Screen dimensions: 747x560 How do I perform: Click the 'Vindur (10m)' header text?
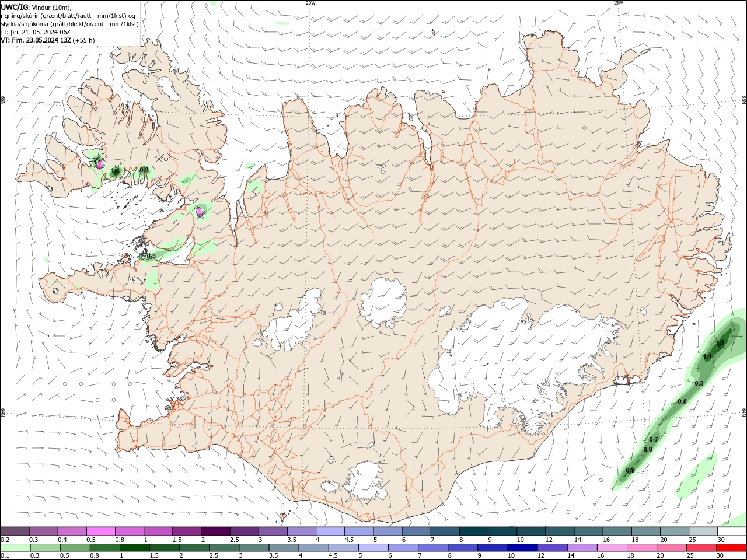pos(51,7)
